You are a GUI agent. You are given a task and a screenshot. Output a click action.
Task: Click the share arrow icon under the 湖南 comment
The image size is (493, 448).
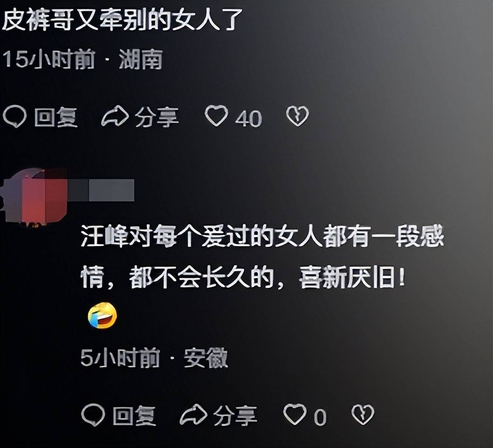[x=115, y=116]
